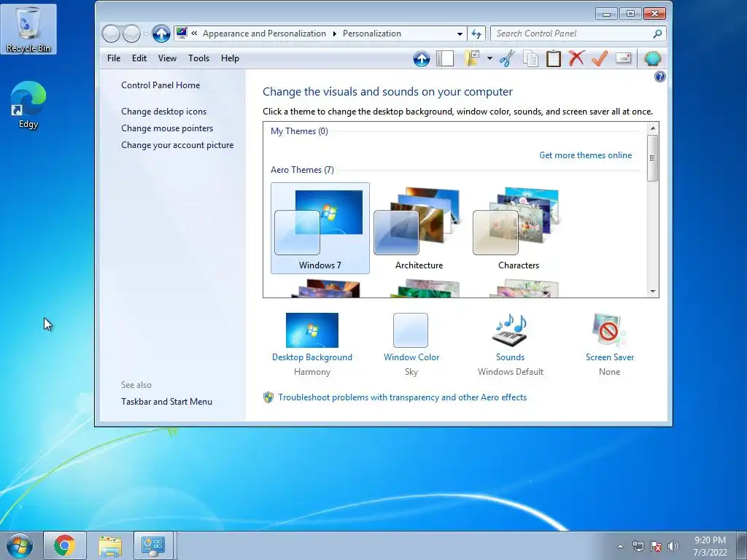Open the File menu
Viewport: 747px width, 560px height.
click(114, 58)
